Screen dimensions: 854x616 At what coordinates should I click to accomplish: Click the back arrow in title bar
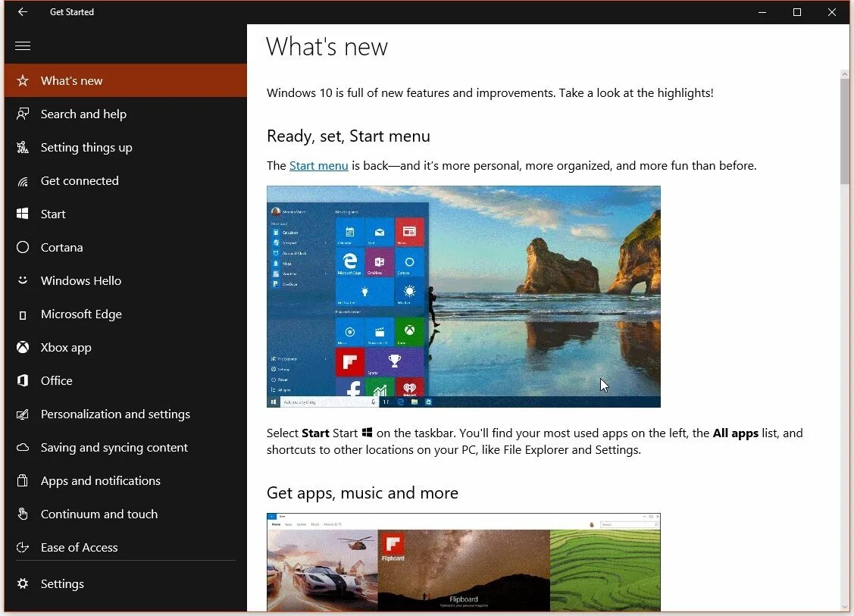click(22, 12)
